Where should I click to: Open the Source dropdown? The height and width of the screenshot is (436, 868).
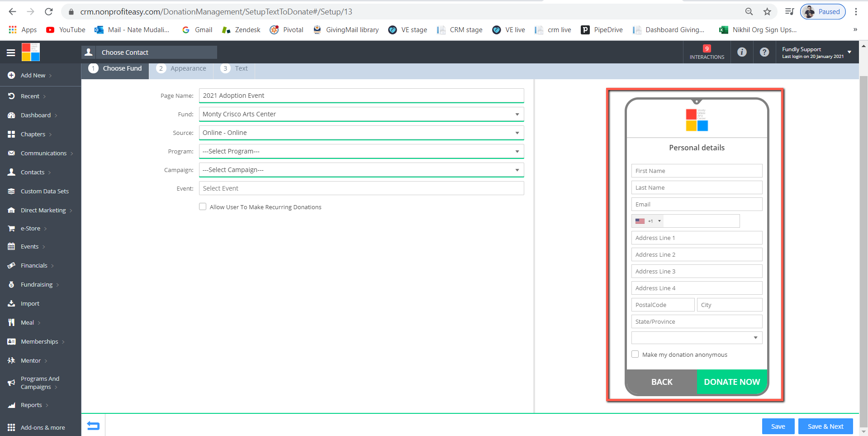coord(361,133)
